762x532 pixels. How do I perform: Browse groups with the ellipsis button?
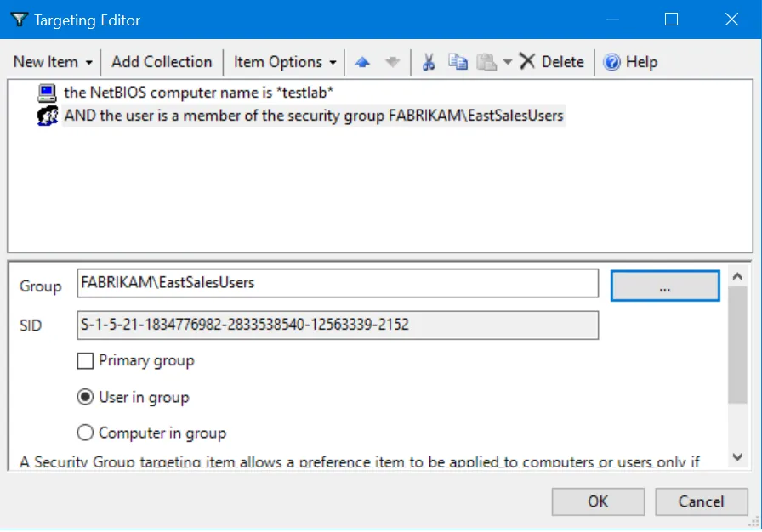click(x=664, y=286)
